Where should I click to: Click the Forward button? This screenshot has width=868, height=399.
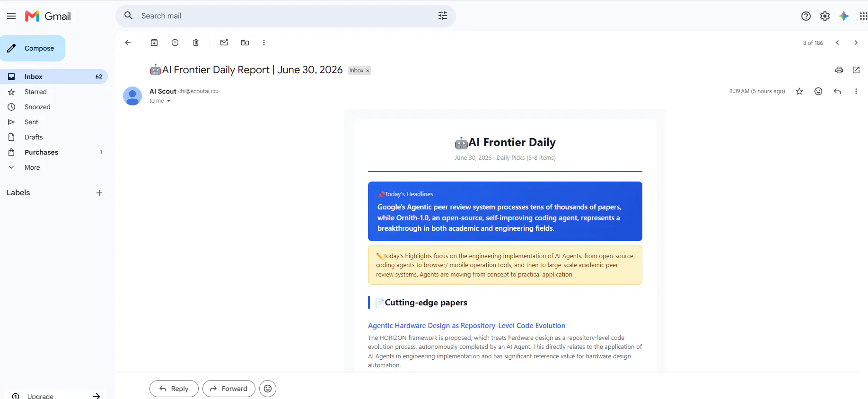click(x=229, y=389)
